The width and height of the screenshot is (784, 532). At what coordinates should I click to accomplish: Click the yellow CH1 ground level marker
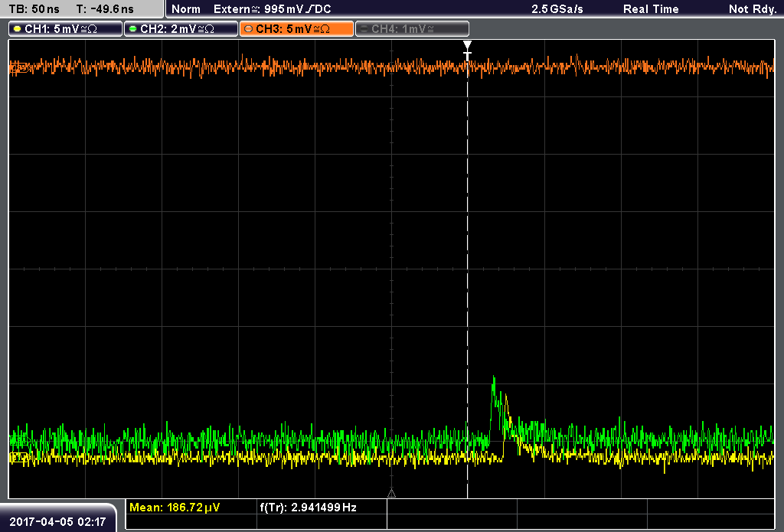[x=19, y=457]
